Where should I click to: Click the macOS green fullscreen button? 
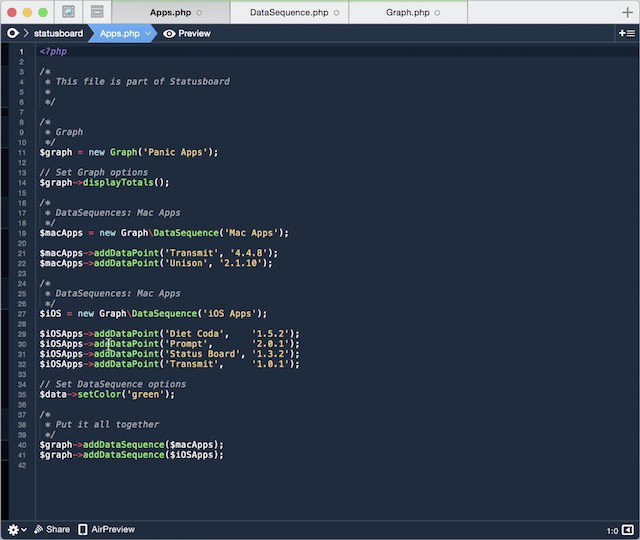(x=42, y=12)
